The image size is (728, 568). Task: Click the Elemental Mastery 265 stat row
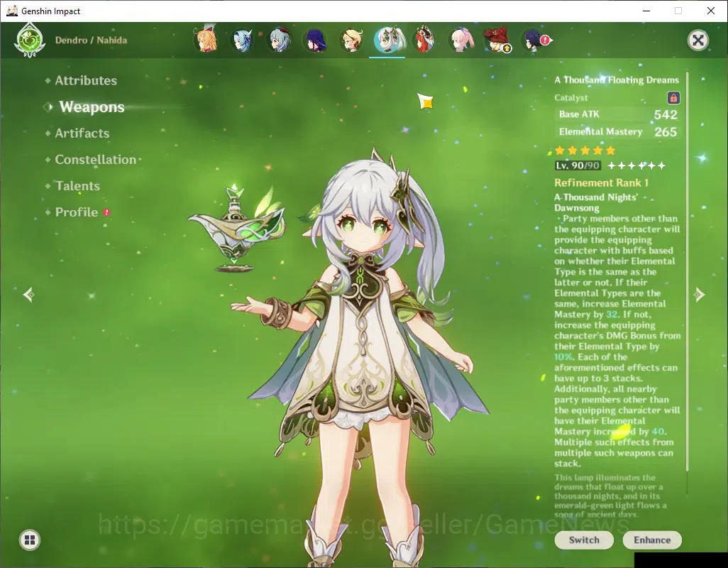(x=618, y=132)
